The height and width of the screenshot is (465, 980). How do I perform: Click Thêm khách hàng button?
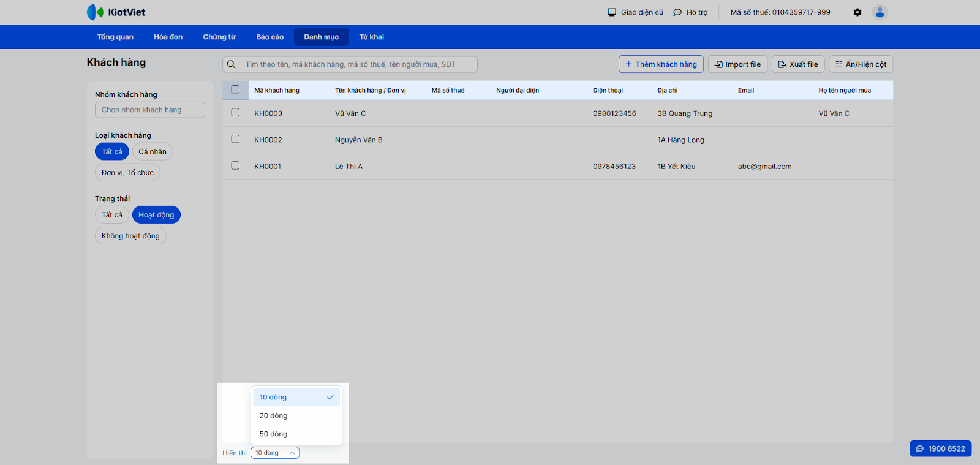tap(661, 64)
